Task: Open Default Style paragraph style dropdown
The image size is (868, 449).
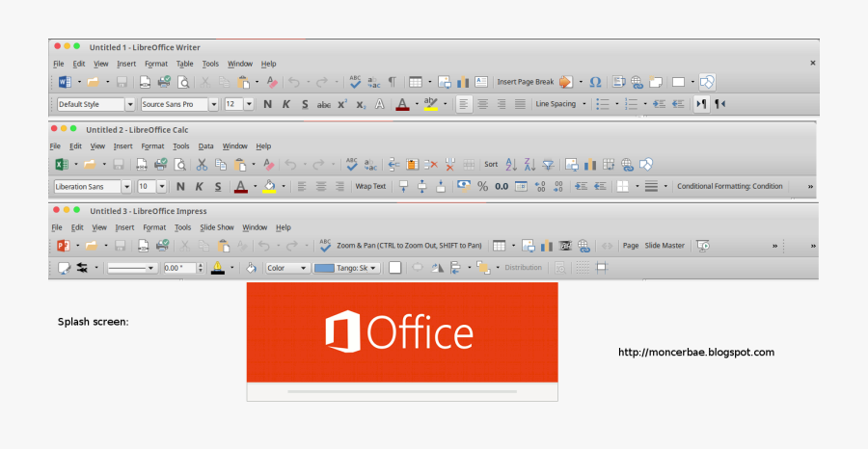Action: click(130, 104)
